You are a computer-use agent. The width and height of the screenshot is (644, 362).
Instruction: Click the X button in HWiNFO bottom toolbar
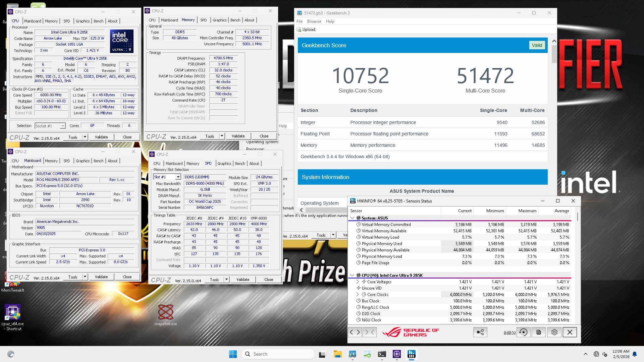[570, 332]
